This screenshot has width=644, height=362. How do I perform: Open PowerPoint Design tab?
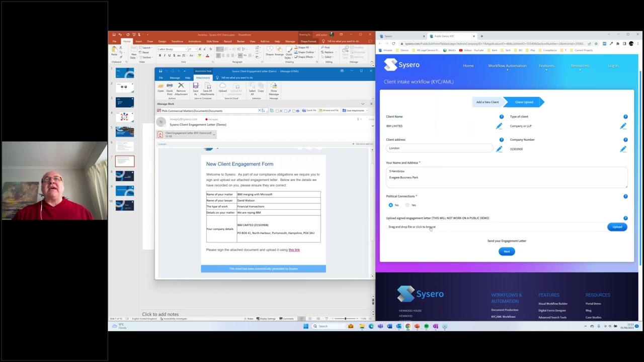pyautogui.click(x=162, y=41)
